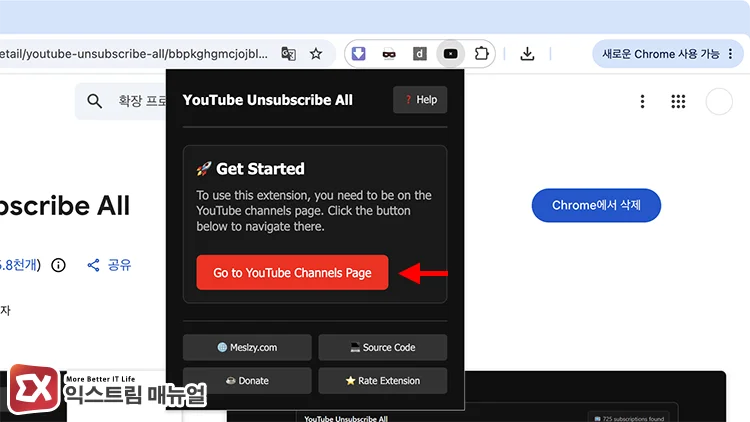
Task: Open the ratings count '천개' link
Action: pos(18,265)
